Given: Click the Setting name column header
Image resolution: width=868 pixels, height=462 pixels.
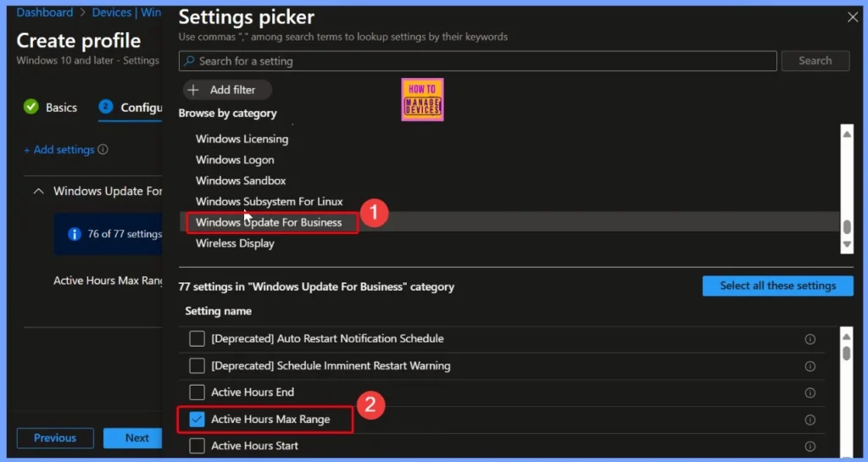Looking at the screenshot, I should pos(218,311).
